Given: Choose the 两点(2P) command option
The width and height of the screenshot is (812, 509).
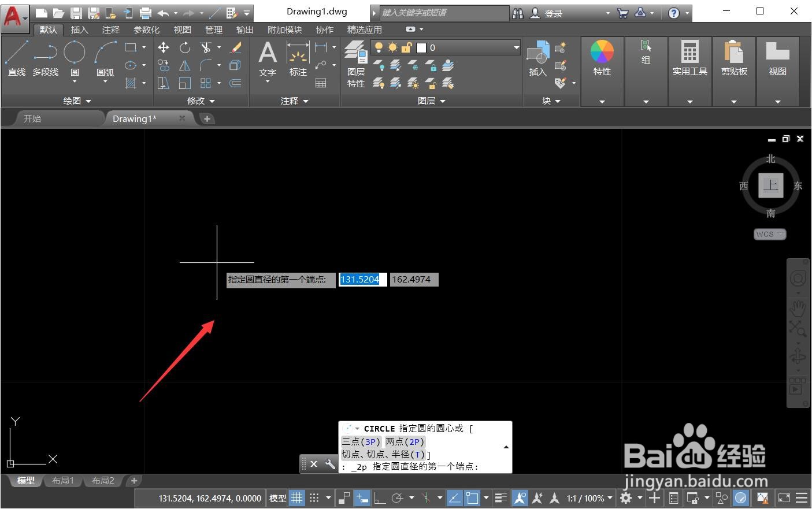Looking at the screenshot, I should point(405,441).
